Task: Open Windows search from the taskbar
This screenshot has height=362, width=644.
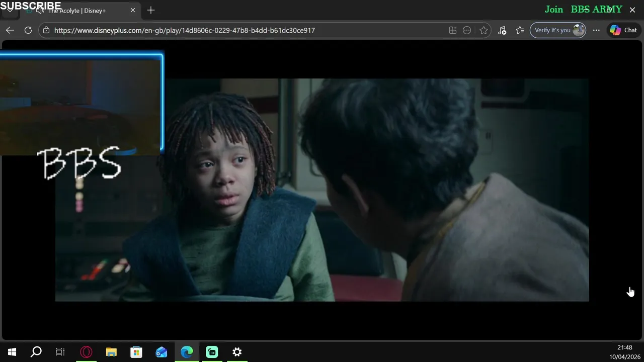Action: [36, 352]
